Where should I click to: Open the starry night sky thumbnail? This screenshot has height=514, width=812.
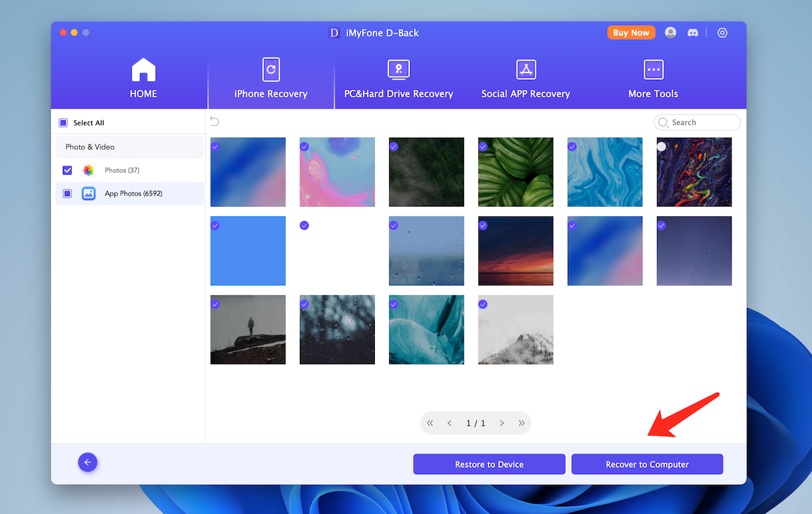694,251
